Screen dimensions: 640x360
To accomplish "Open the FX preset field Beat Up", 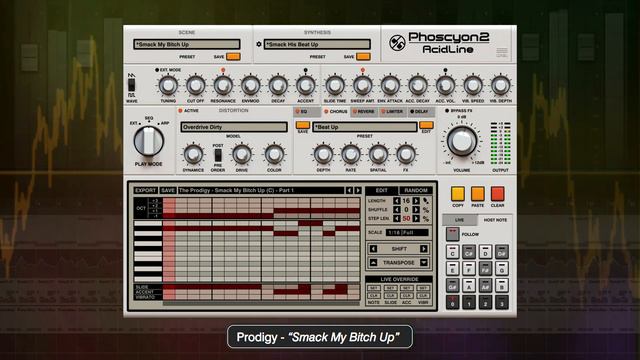I will [x=364, y=127].
